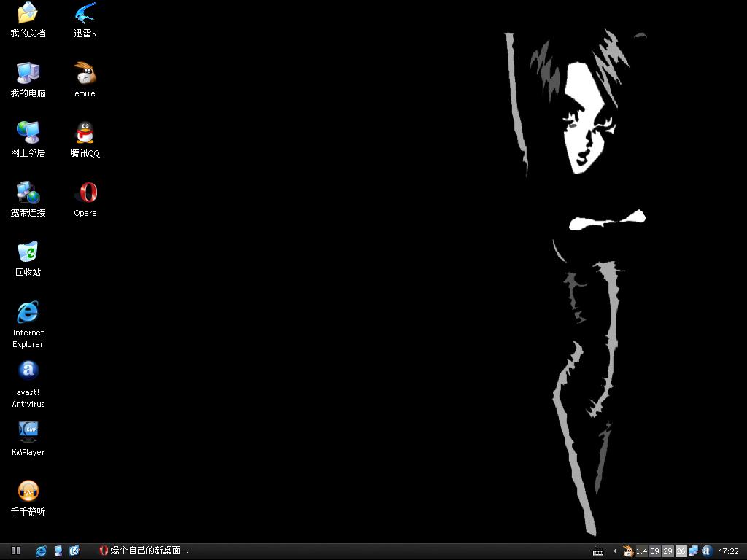Switch to the Opera 爆个自己的新桌面 taskbar window

click(144, 551)
